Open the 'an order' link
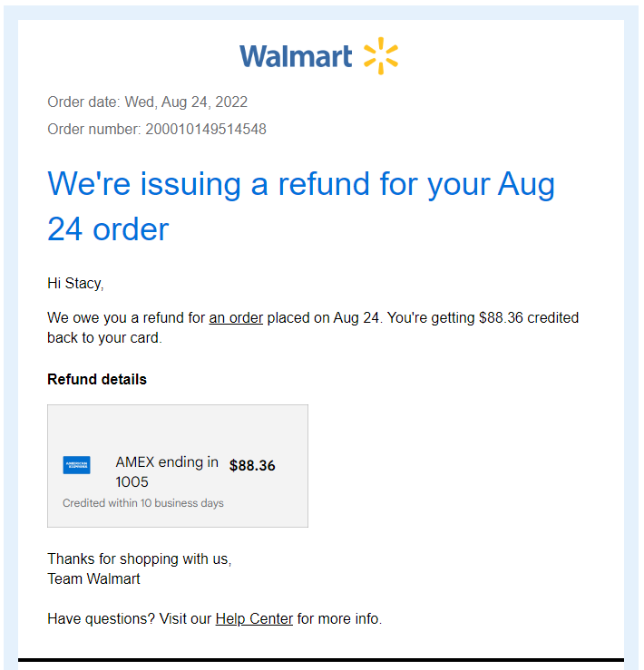Viewport: 644px width, 670px height. [236, 318]
